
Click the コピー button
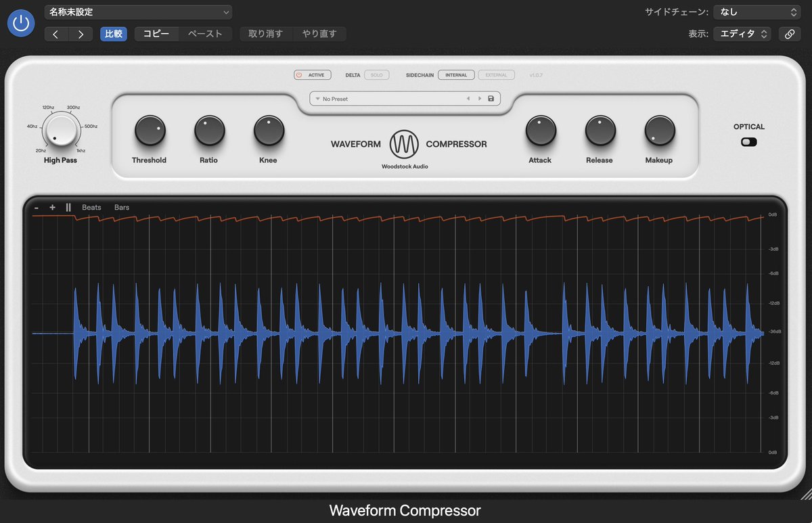click(x=156, y=34)
